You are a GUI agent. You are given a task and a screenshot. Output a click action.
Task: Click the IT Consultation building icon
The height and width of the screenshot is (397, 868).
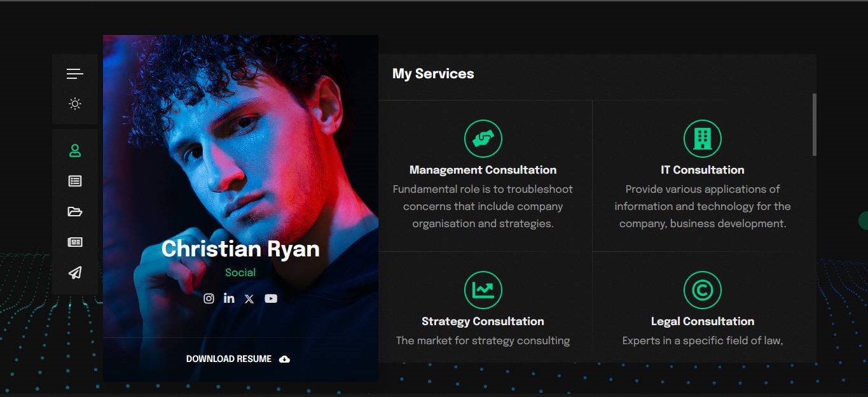click(x=702, y=138)
